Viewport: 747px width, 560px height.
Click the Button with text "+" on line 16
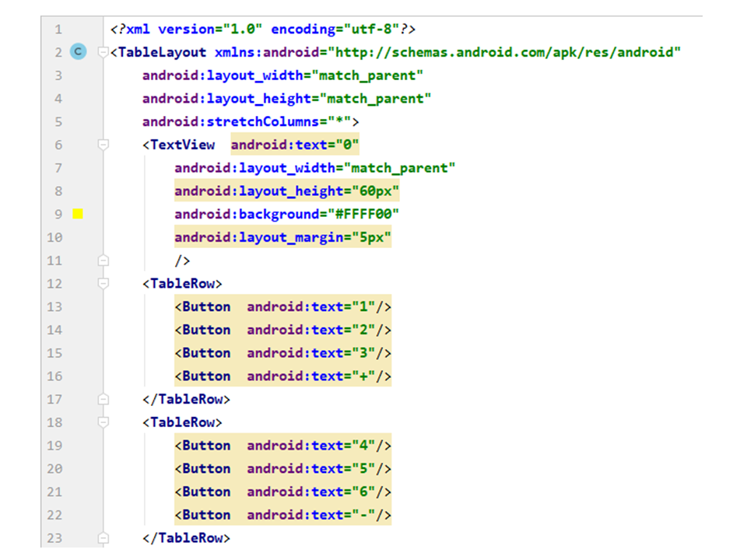tap(282, 376)
